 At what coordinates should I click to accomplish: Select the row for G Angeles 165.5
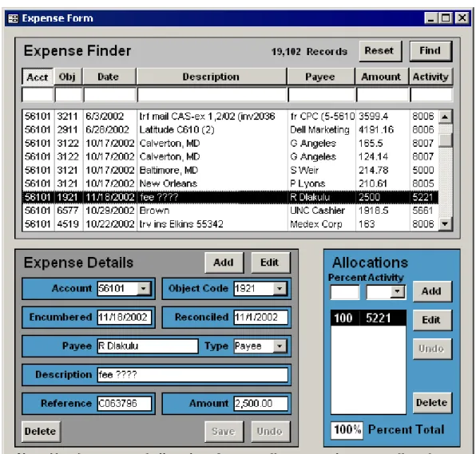pyautogui.click(x=230, y=143)
